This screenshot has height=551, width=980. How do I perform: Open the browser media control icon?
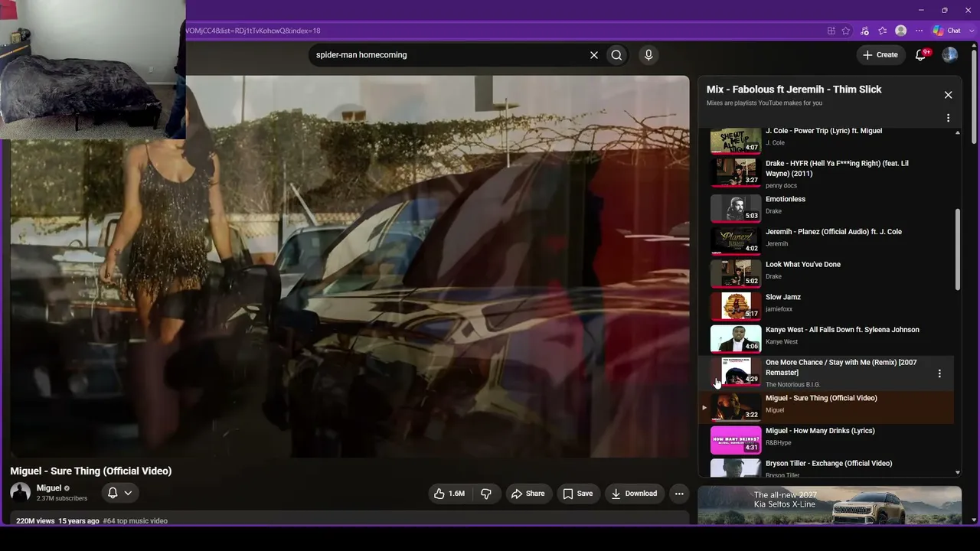click(x=864, y=31)
